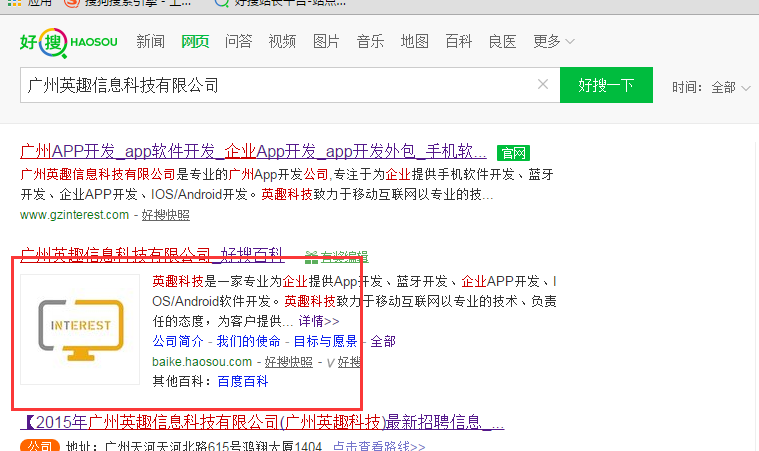Open 好搜快照 beside baike.haosou.com
The height and width of the screenshot is (451, 759).
tap(288, 362)
